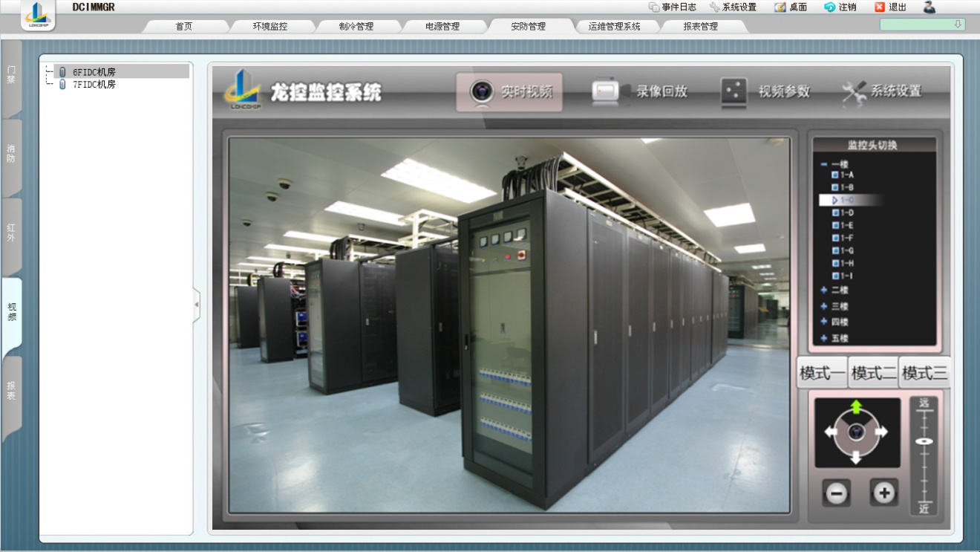Pan camera left with the arrow

(x=831, y=432)
